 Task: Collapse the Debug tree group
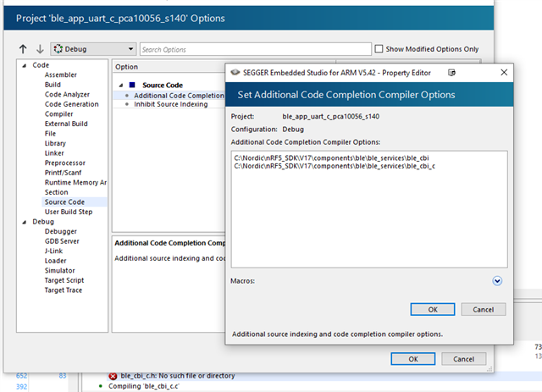pyautogui.click(x=25, y=222)
